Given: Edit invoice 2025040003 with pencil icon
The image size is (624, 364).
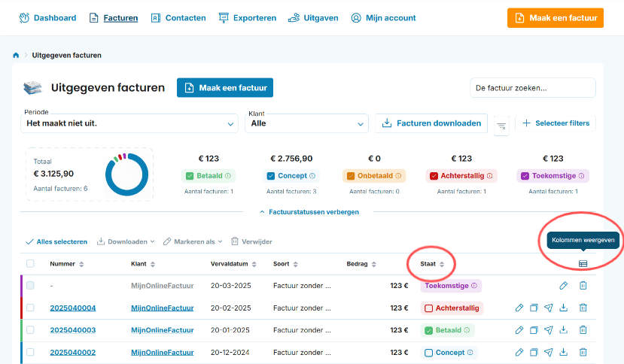Looking at the screenshot, I should pos(519,330).
